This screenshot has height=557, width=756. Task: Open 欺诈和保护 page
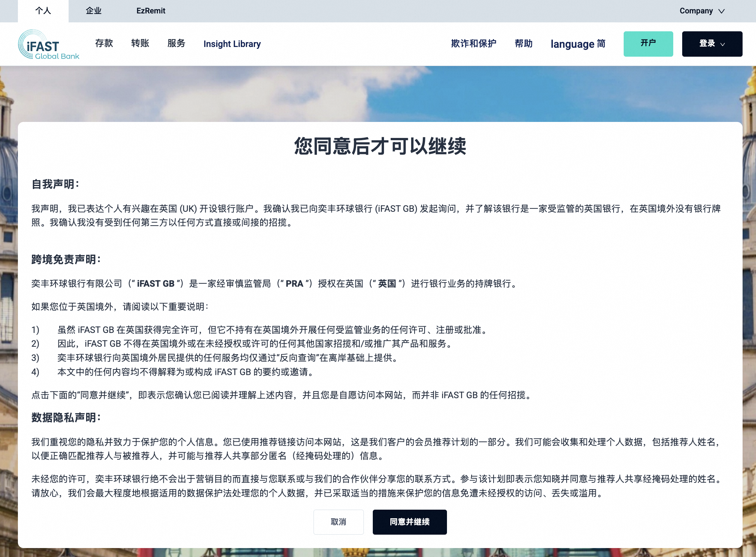473,44
